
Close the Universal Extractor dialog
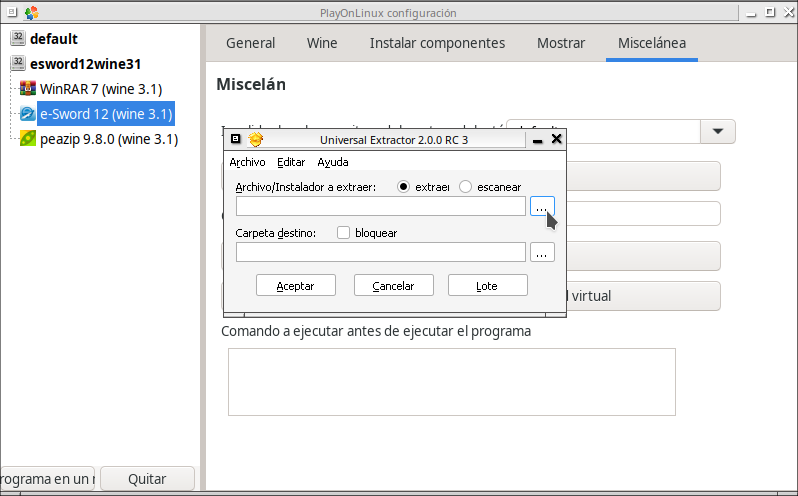(557, 139)
